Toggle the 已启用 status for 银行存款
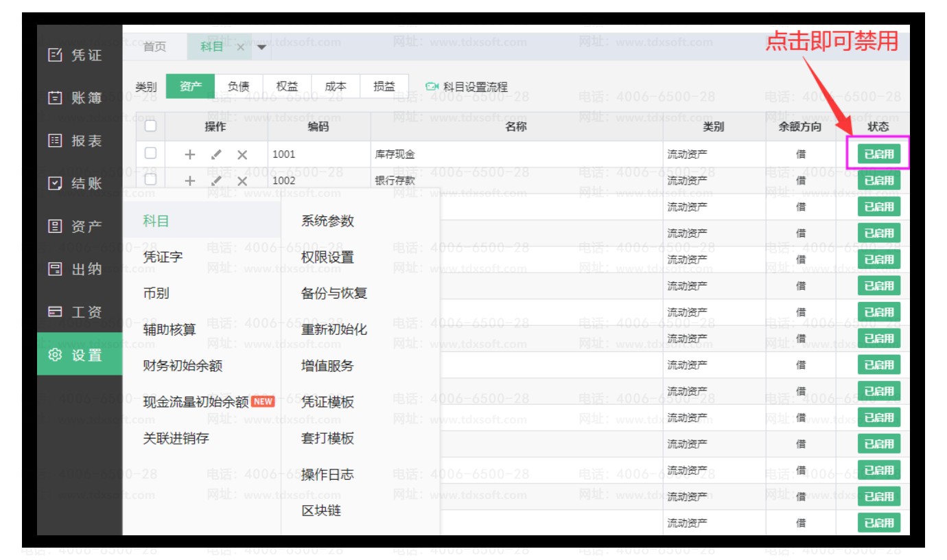The height and width of the screenshot is (560, 947). [x=878, y=180]
